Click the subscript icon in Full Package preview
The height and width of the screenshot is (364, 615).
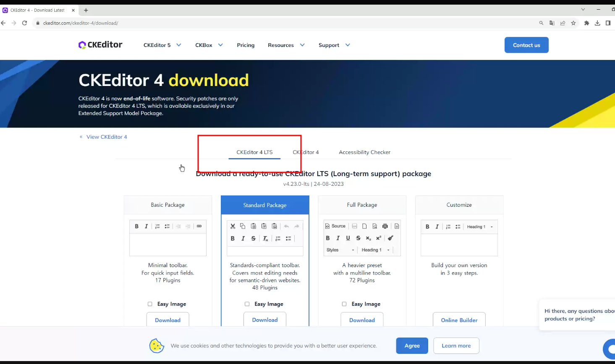(368, 238)
